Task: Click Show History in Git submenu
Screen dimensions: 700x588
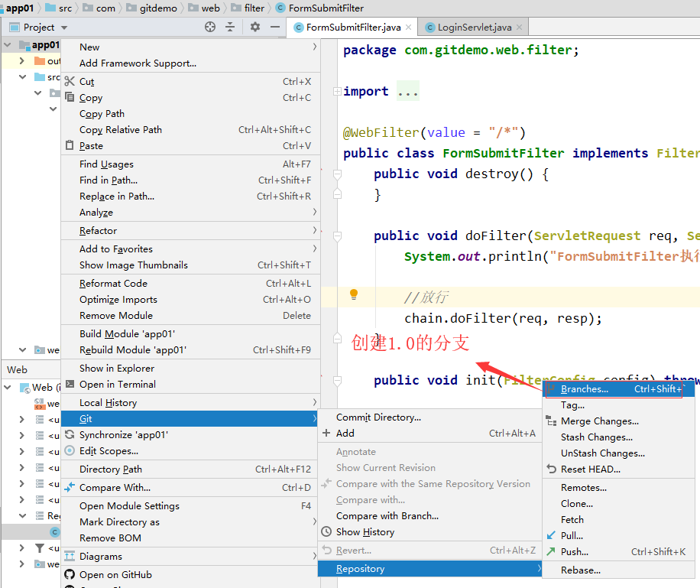Action: coord(430,531)
